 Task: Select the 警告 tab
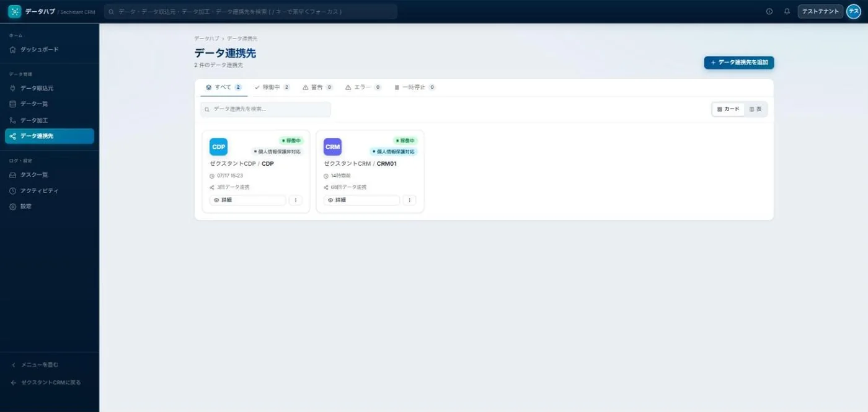(318, 87)
